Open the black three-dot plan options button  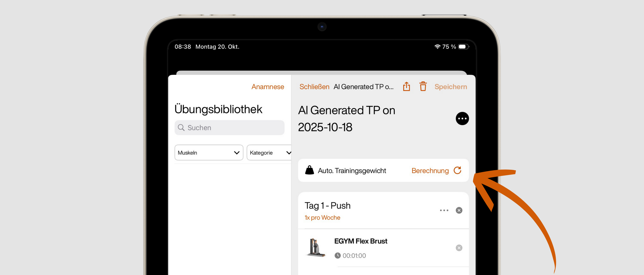point(462,119)
